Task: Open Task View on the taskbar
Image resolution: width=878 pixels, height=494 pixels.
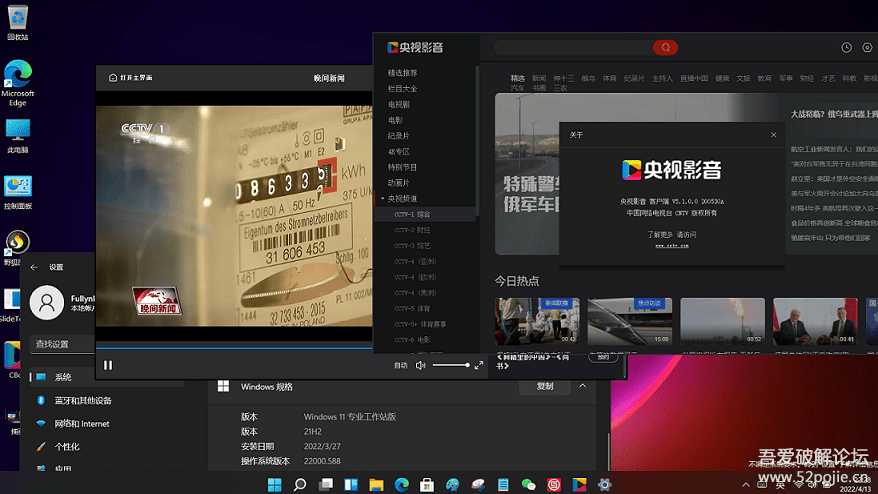Action: pyautogui.click(x=326, y=484)
